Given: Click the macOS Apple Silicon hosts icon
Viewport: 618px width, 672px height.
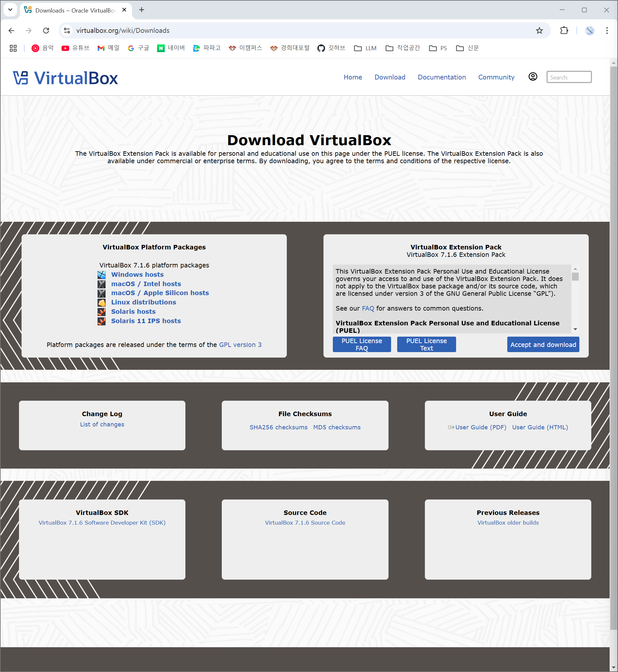Looking at the screenshot, I should point(102,293).
